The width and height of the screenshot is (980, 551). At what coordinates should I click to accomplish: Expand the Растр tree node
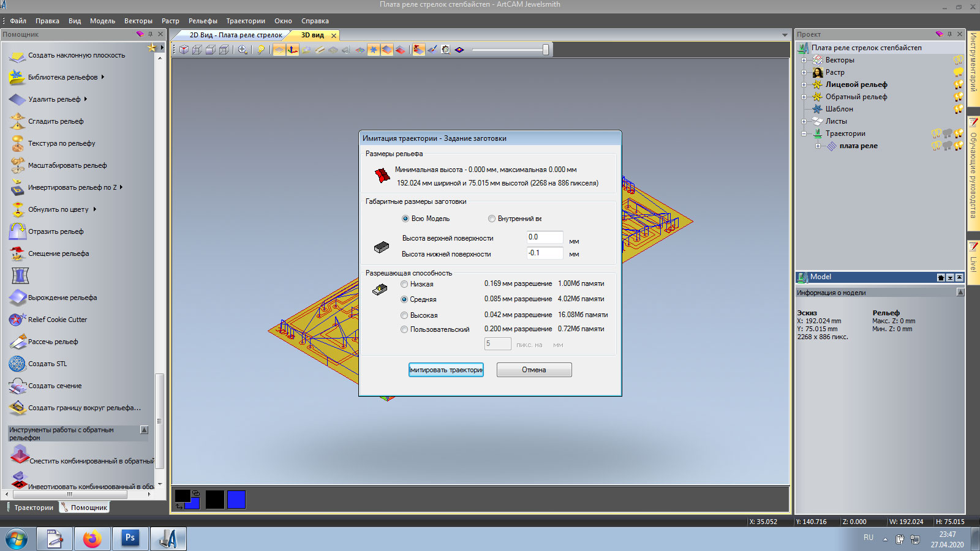click(804, 72)
